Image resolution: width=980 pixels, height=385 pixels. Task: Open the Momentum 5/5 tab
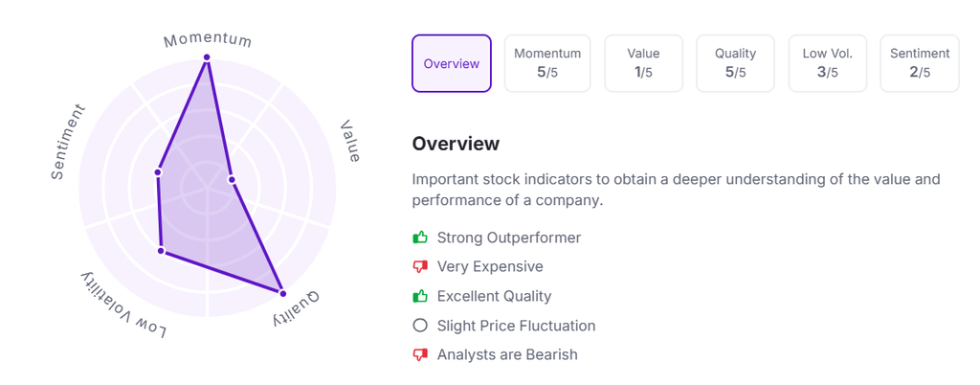click(547, 63)
